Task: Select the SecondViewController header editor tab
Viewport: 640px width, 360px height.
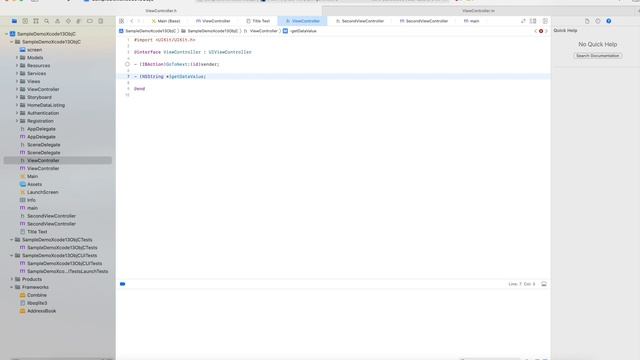Action: pos(360,21)
